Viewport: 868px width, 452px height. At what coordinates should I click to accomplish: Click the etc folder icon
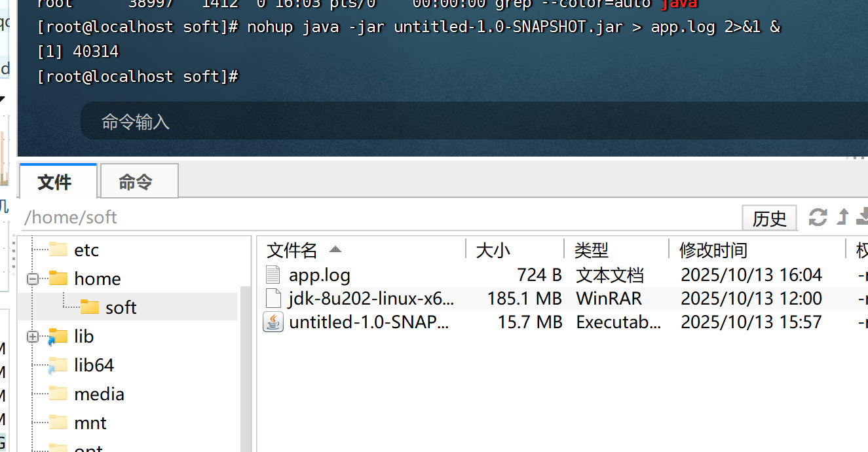tap(58, 250)
